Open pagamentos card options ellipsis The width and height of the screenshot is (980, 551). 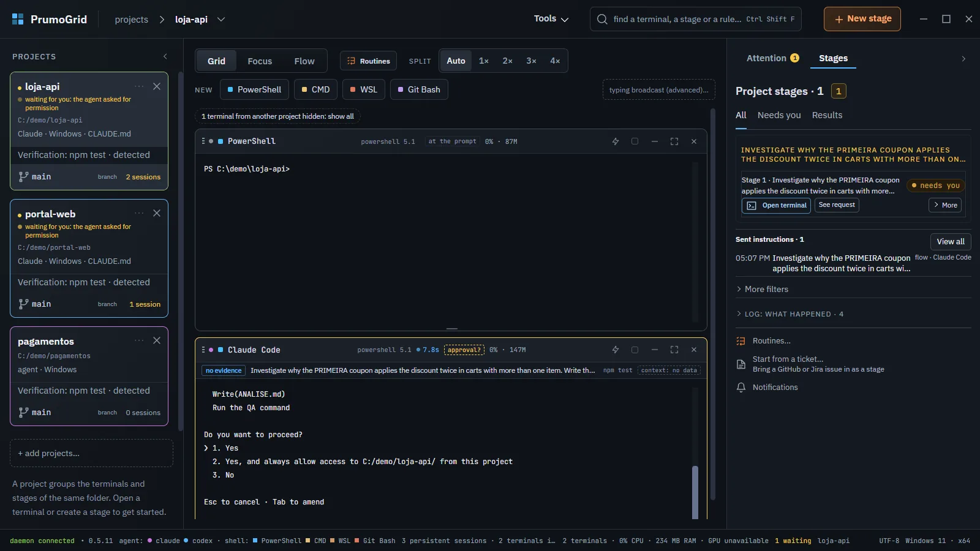click(x=139, y=340)
